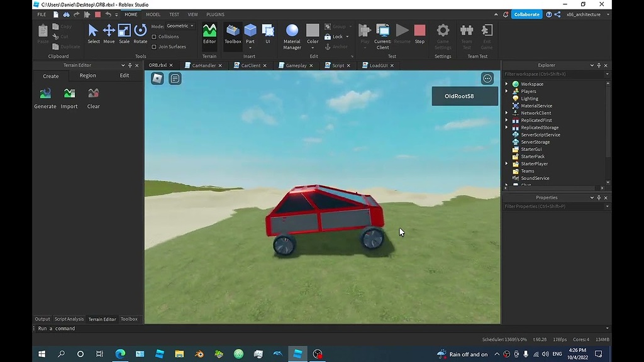The image size is (644, 362).
Task: Toggle the Join Surfaces checkbox
Action: (x=154, y=47)
